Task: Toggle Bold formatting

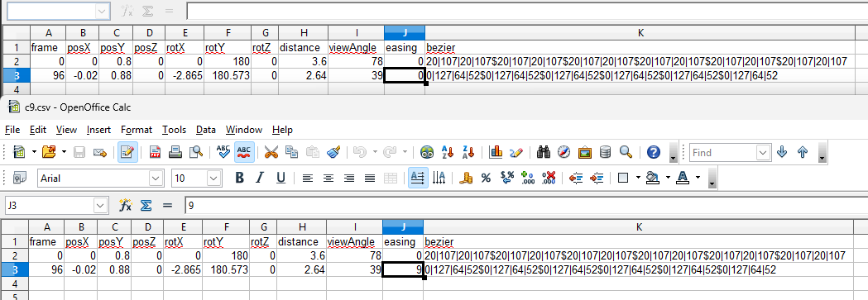Action: 240,178
